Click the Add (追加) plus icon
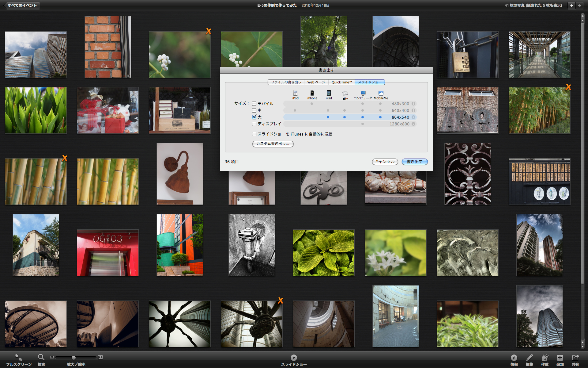Screen dimensions: 588x368 pos(560,358)
